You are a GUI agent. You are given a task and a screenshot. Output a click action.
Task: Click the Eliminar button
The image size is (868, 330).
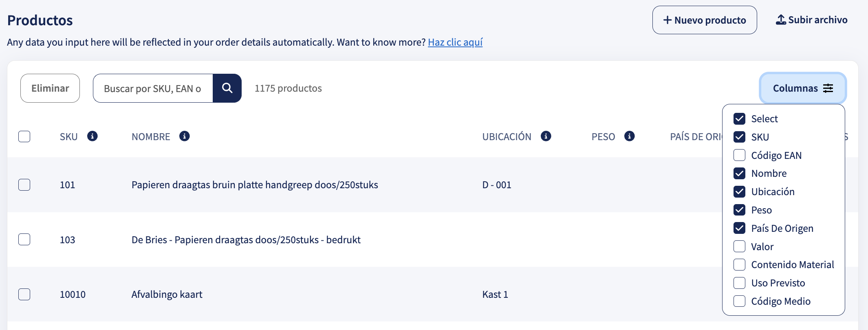point(50,88)
